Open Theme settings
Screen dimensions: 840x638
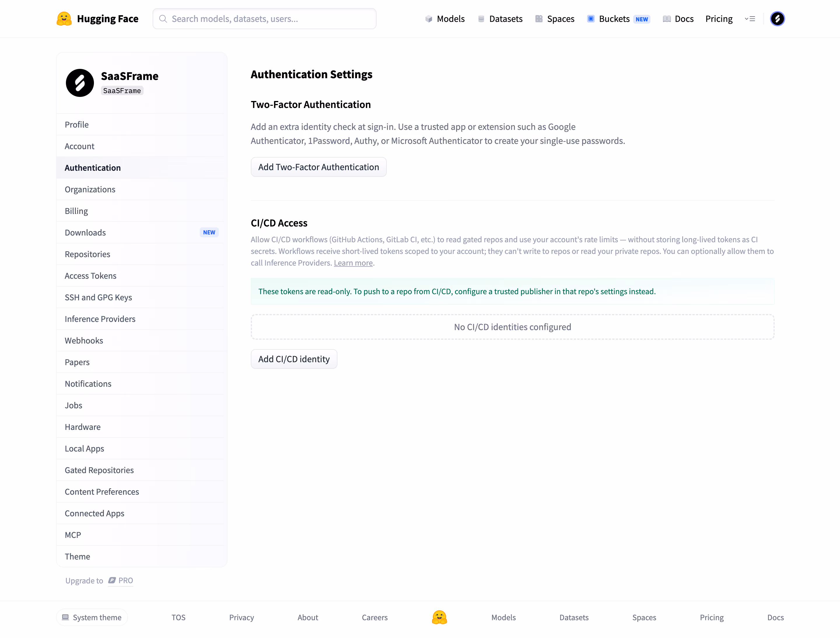(142, 556)
